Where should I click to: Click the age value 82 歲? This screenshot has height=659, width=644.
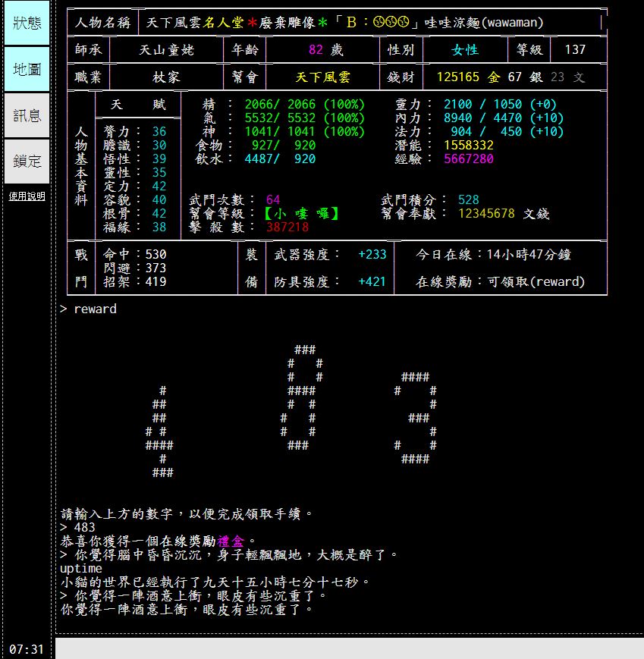pyautogui.click(x=326, y=49)
